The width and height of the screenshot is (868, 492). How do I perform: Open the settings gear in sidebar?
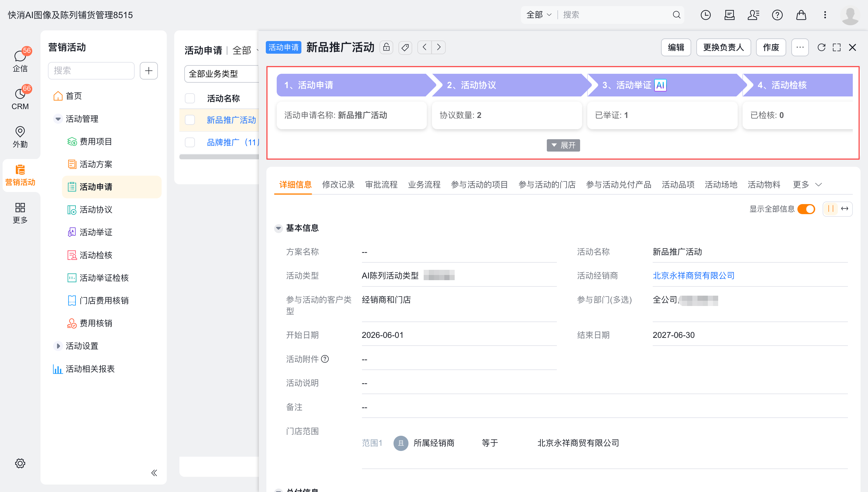pos(20,463)
